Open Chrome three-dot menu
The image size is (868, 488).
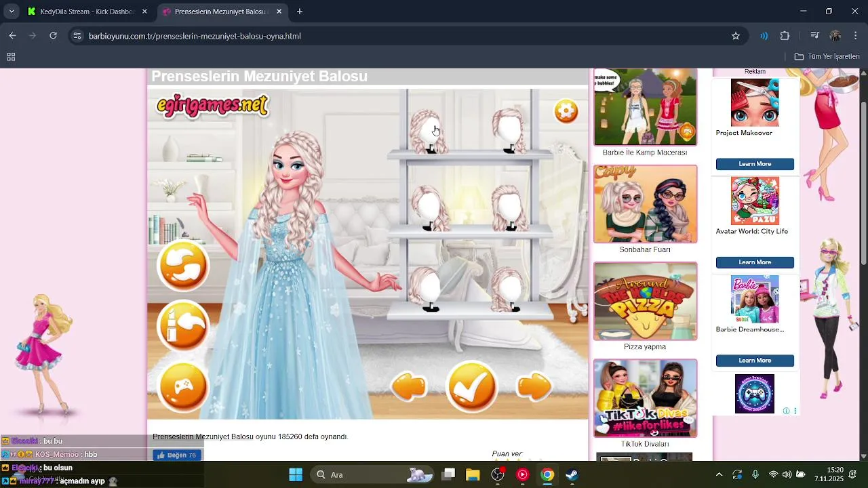coord(855,36)
